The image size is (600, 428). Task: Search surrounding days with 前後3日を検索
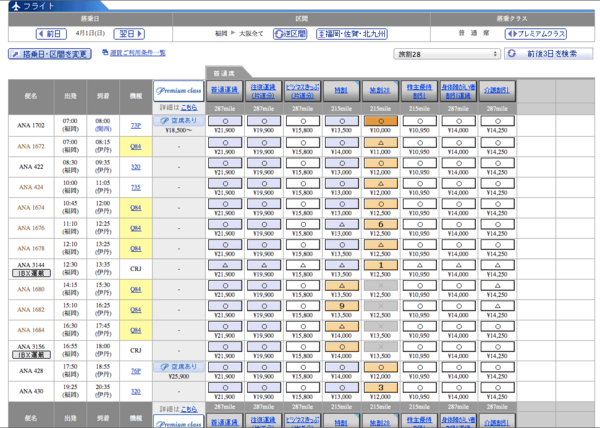[x=548, y=54]
